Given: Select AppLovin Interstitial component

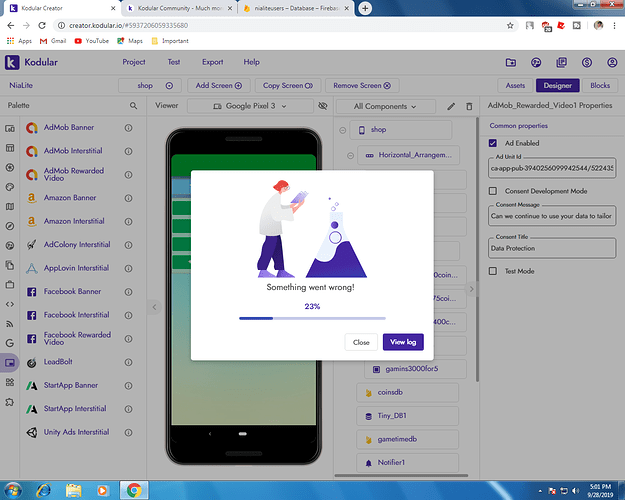Looking at the screenshot, I should (x=76, y=268).
